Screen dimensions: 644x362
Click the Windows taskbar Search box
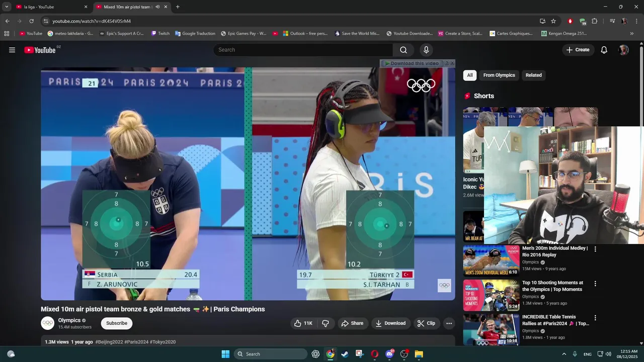coord(271,354)
